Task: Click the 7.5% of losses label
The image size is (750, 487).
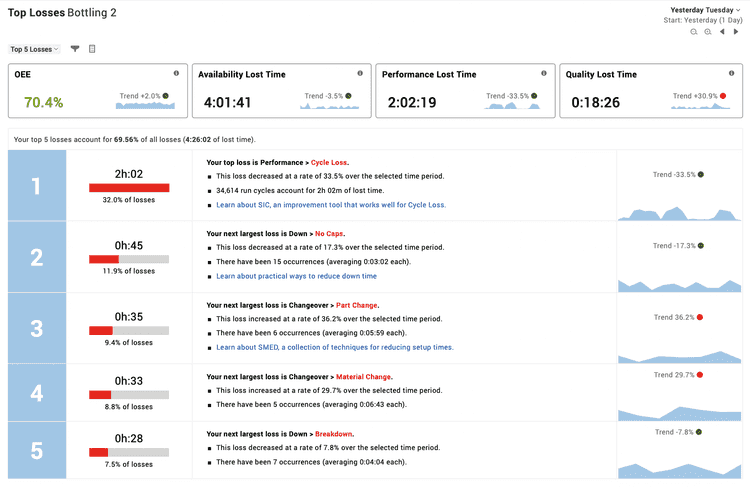Action: [129, 464]
